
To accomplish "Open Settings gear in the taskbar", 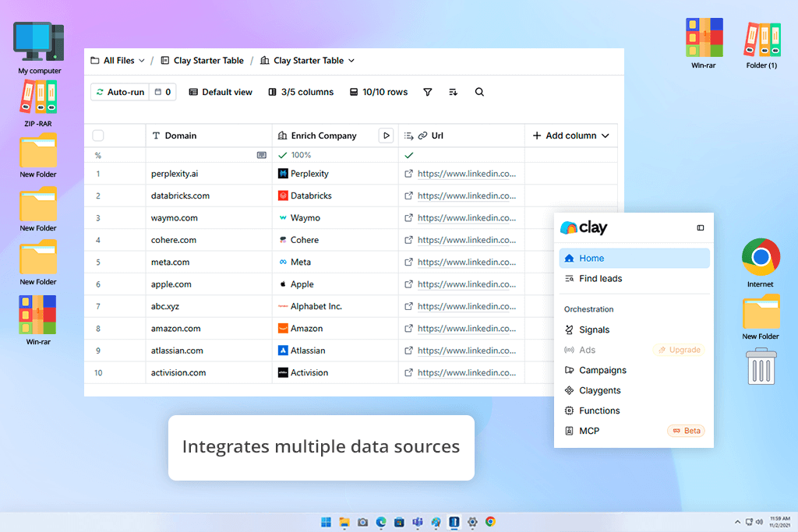I will click(x=472, y=522).
